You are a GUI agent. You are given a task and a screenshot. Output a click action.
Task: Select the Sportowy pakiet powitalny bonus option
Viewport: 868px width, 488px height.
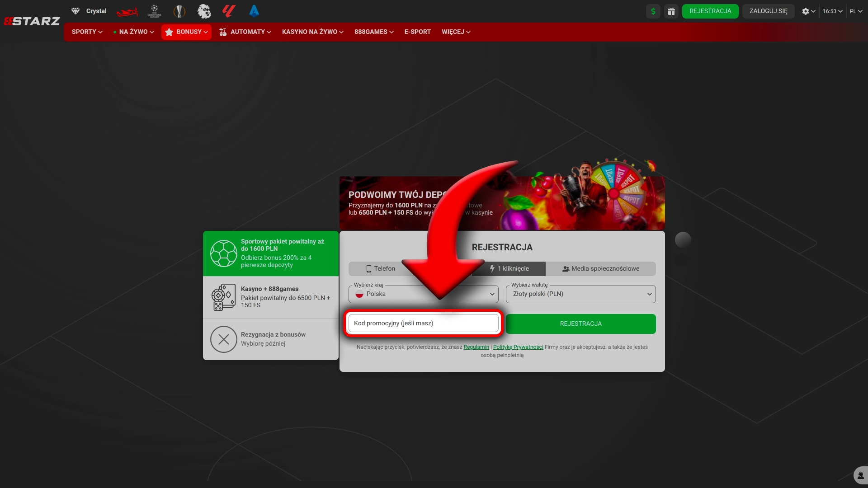(x=271, y=253)
